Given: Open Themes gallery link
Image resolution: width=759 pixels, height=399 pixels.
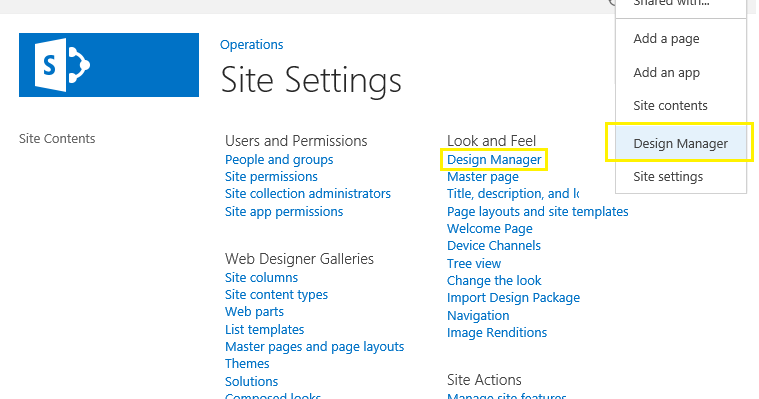Looking at the screenshot, I should [x=247, y=364].
